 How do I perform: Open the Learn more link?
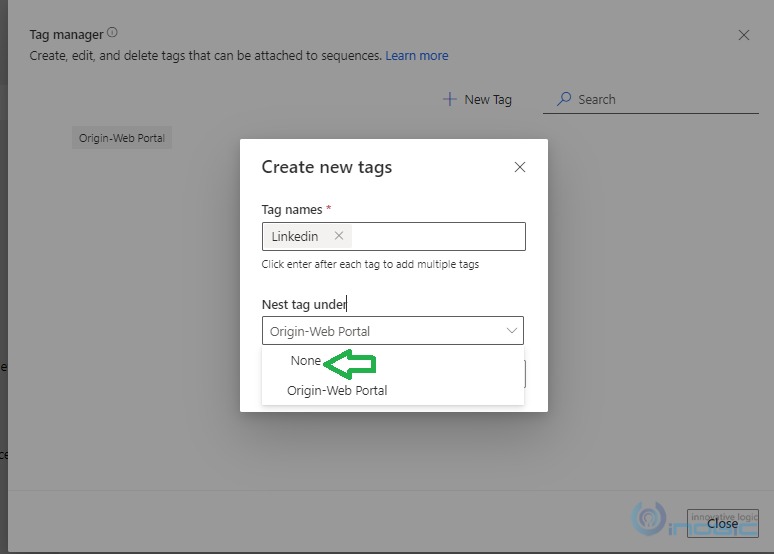417,56
